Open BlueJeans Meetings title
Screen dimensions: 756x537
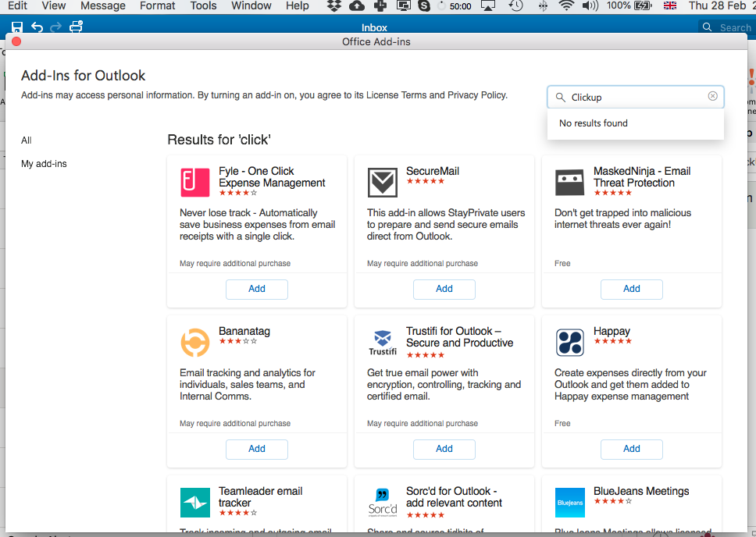click(x=641, y=491)
